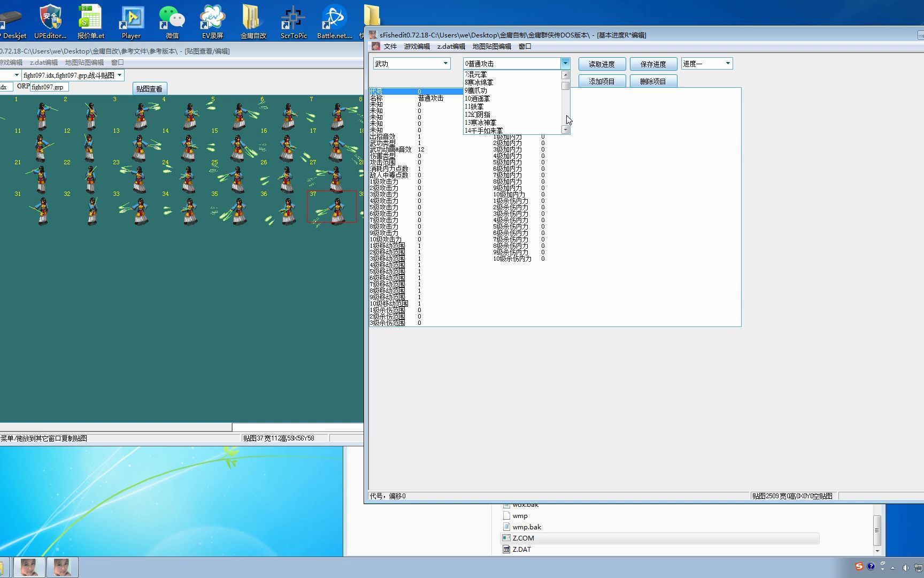Launch the Player desktop shortcut
Viewport: 924px width, 578px height.
pos(131,21)
